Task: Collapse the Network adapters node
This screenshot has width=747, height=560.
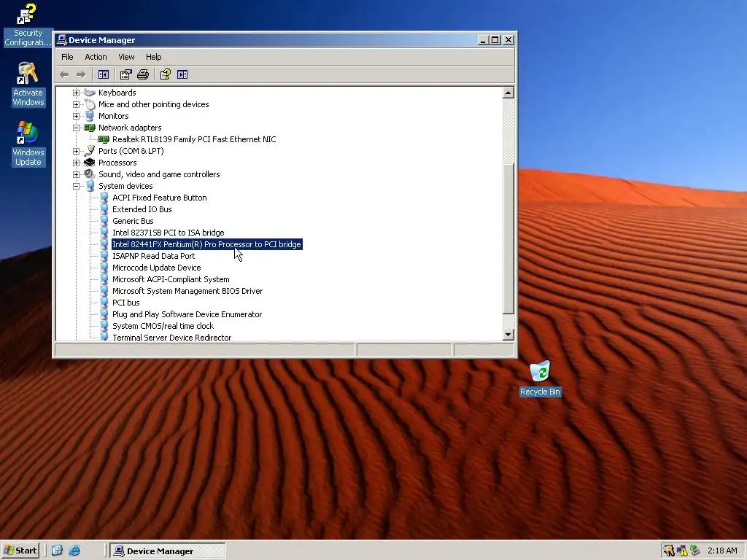Action: [x=76, y=128]
